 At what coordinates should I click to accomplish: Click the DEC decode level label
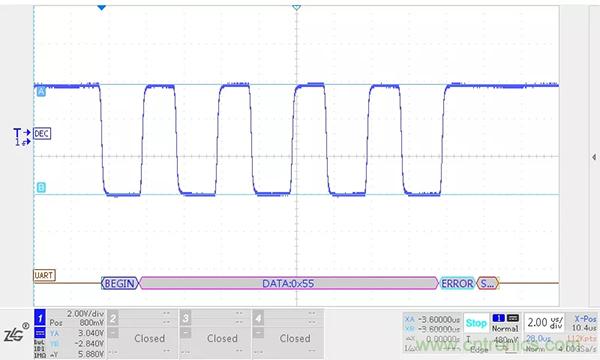point(42,134)
